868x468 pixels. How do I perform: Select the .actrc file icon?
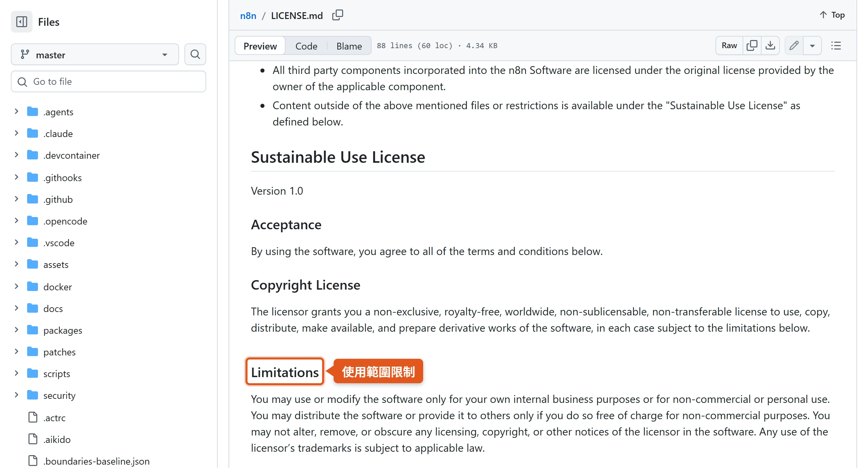pyautogui.click(x=33, y=417)
